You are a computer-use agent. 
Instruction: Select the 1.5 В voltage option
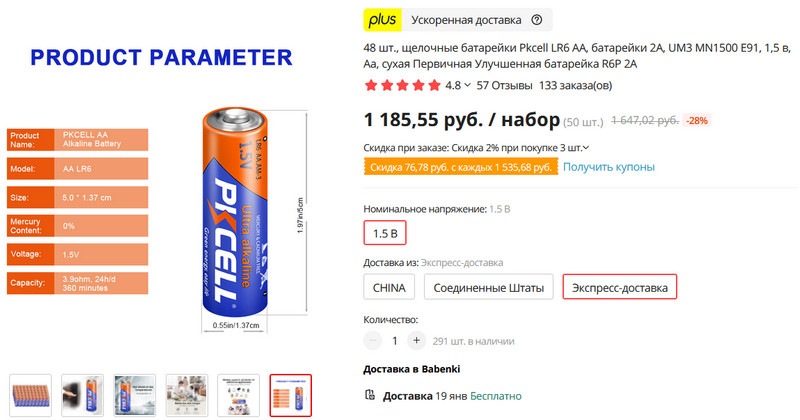[385, 233]
